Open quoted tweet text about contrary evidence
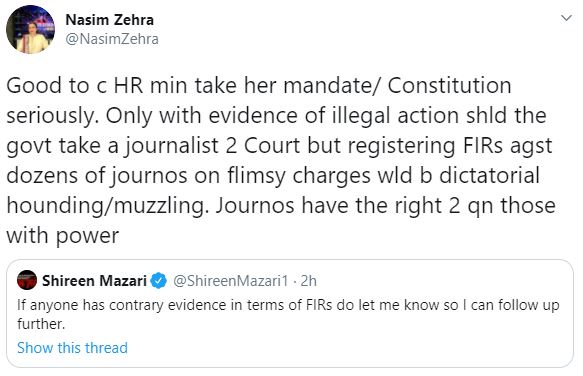 pos(288,314)
